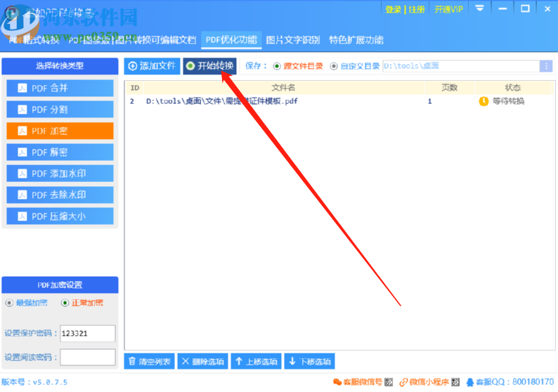Choose PDF 分割 conversion type
The height and width of the screenshot is (392, 558).
(x=60, y=110)
